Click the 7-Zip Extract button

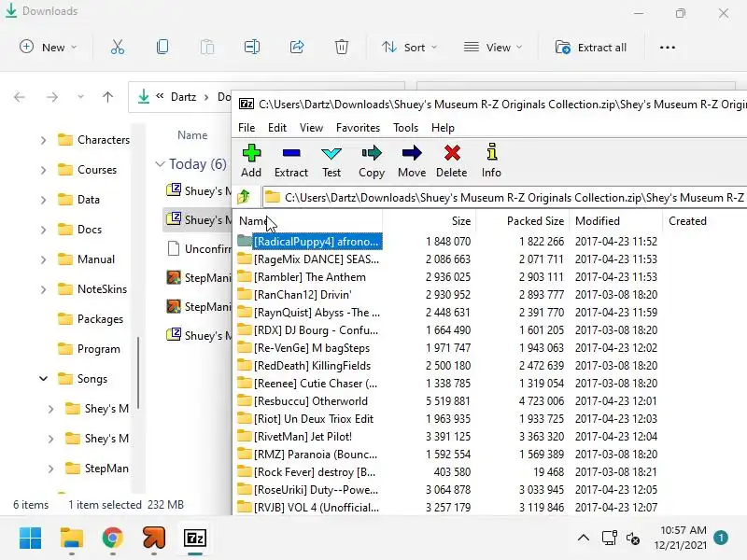pos(291,161)
